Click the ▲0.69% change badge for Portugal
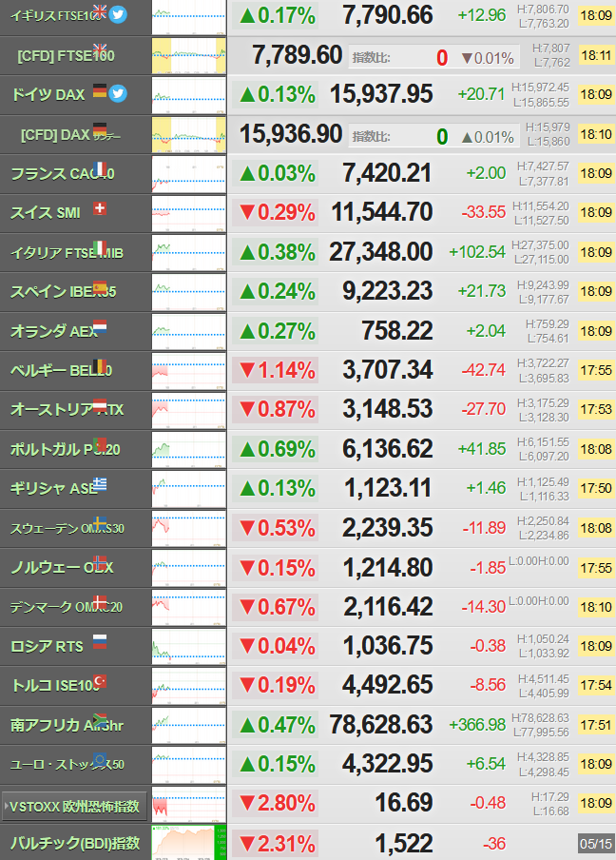This screenshot has width=616, height=860. click(x=275, y=449)
